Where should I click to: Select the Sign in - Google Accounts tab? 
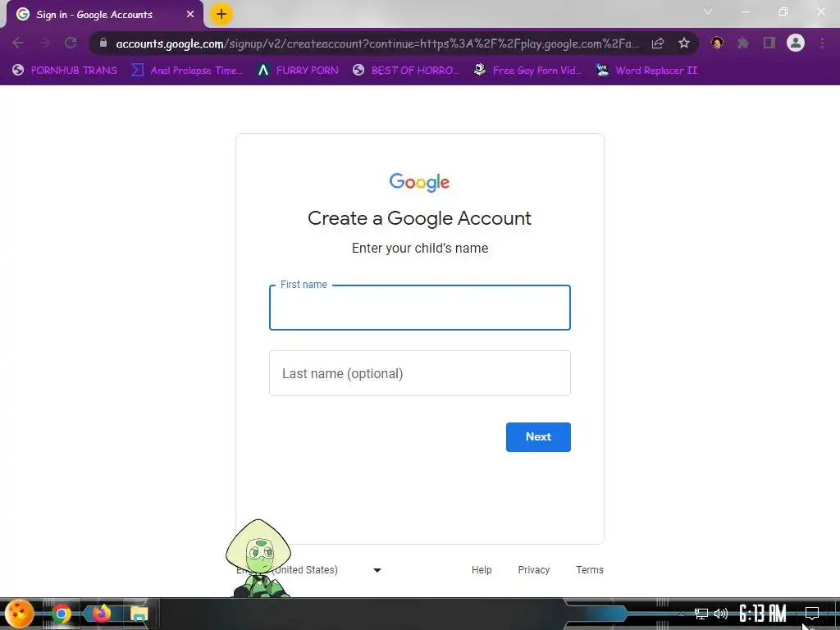pyautogui.click(x=104, y=15)
